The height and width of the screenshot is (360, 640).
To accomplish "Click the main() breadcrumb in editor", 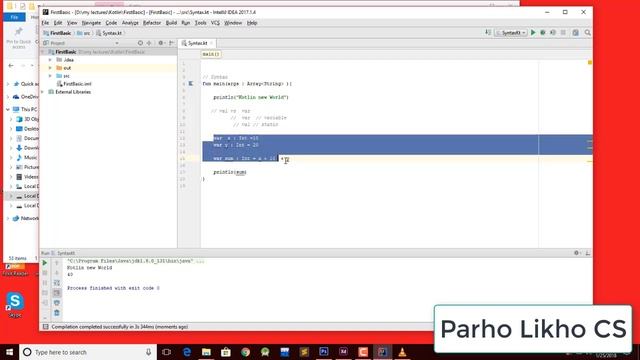I will (x=211, y=54).
